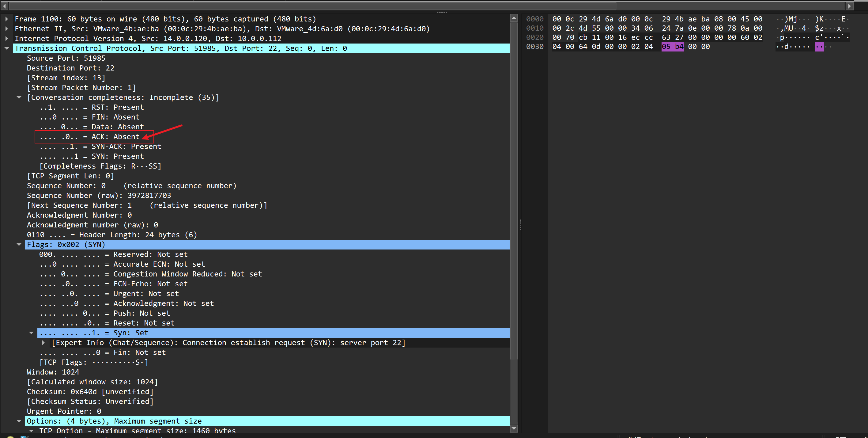Click the splitter between details and hex panes
The height and width of the screenshot is (438, 868).
pos(521,224)
